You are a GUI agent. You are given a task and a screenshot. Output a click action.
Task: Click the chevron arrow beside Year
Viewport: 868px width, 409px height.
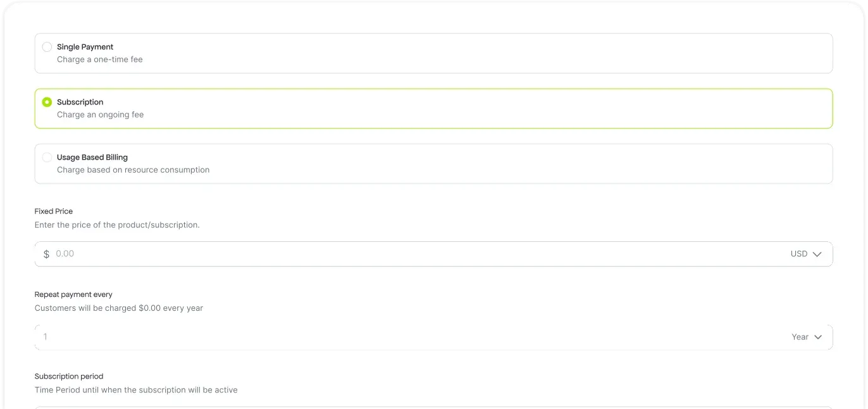point(818,337)
